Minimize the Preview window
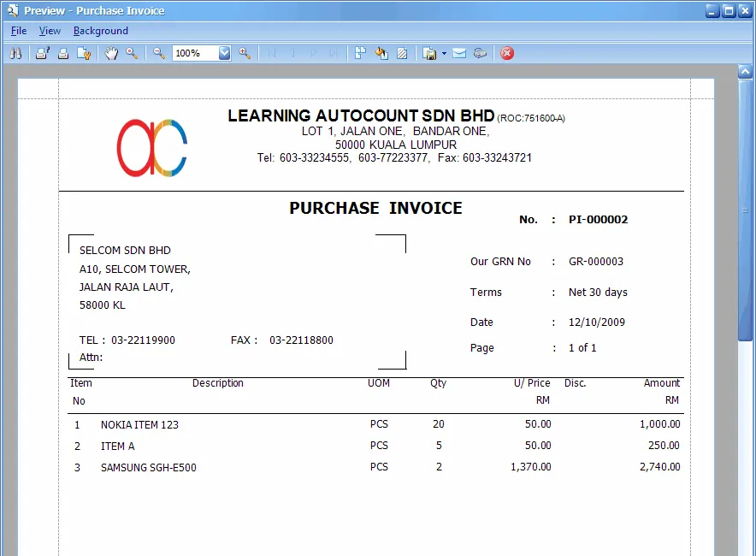The image size is (756, 556). pos(712,10)
